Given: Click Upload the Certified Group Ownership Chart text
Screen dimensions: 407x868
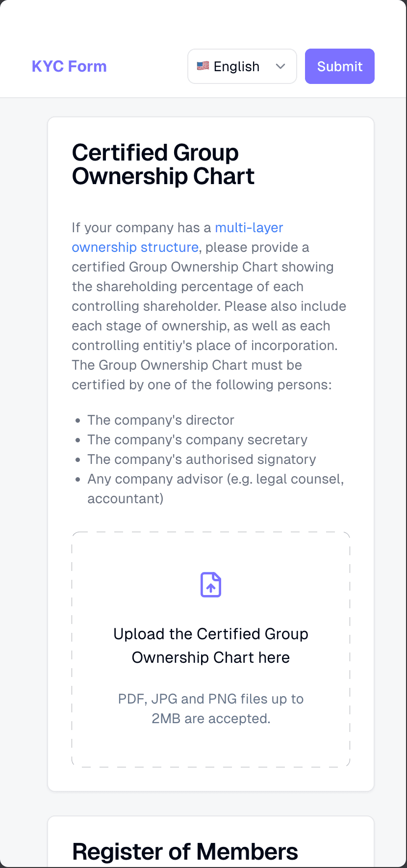Looking at the screenshot, I should click(211, 646).
